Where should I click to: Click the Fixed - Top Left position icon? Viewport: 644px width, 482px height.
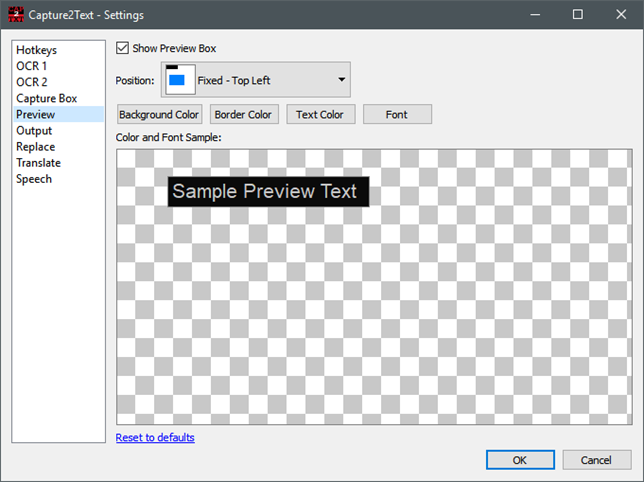[180, 80]
